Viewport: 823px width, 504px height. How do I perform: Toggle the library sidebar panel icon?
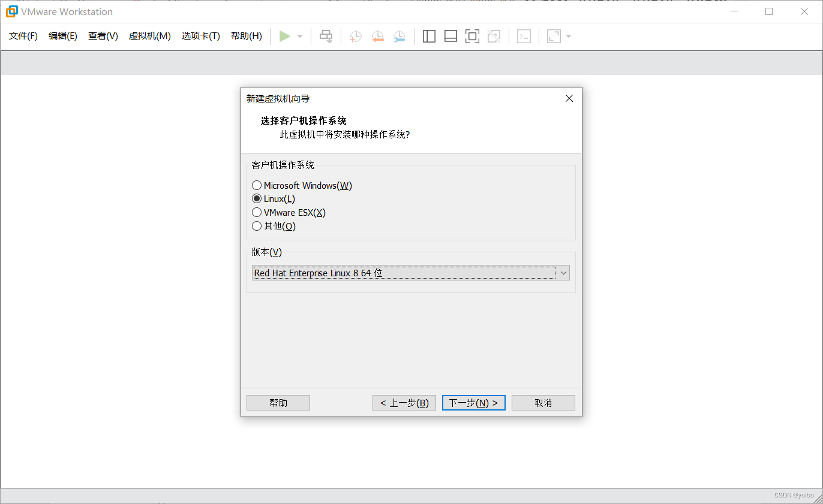point(429,37)
